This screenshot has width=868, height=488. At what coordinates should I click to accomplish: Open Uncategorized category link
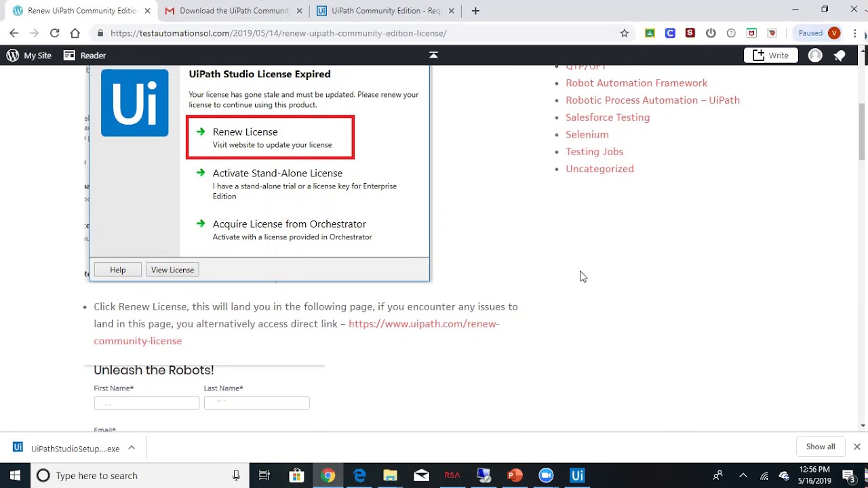599,169
